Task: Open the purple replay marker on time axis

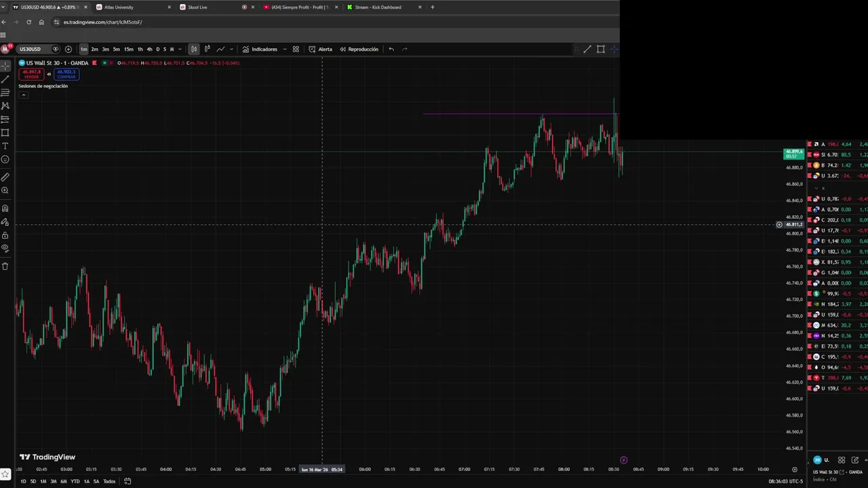Action: 624,460
